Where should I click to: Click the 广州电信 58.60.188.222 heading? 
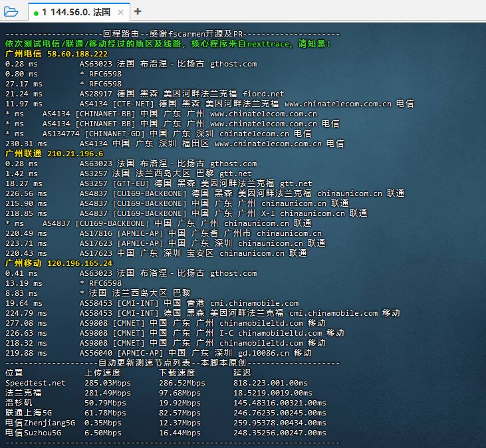coord(57,54)
